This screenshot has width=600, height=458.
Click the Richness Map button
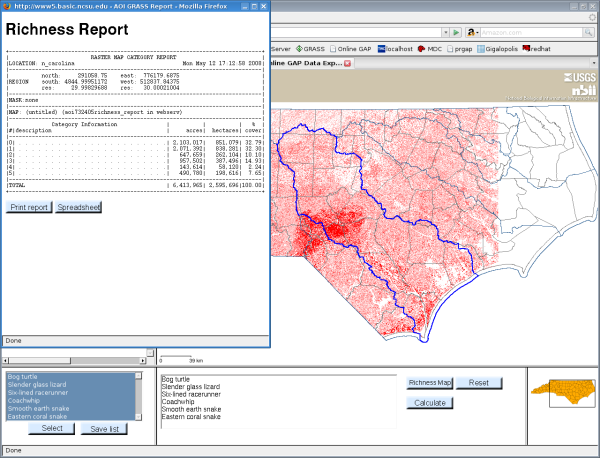click(430, 383)
